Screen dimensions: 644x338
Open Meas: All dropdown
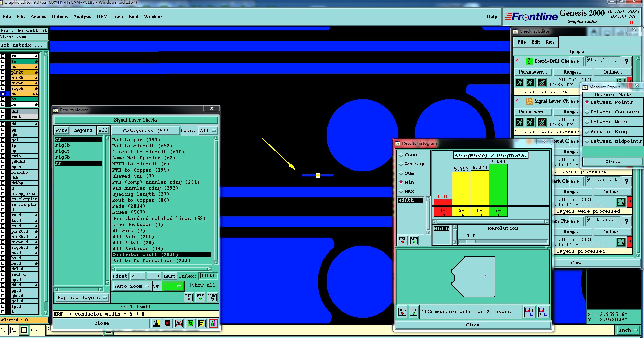coord(208,131)
